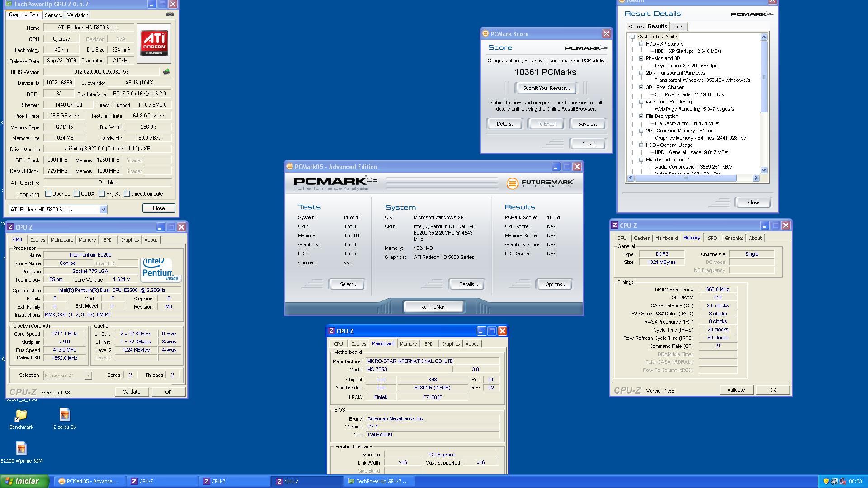This screenshot has height=488, width=868.
Task: Collapse the 2D - Transparent Windows node
Action: coord(641,73)
